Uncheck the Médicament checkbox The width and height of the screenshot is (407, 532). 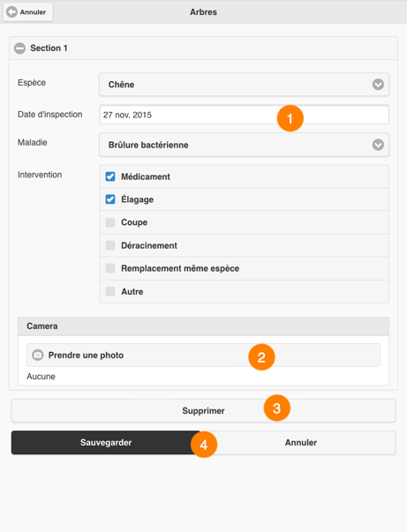click(x=110, y=176)
